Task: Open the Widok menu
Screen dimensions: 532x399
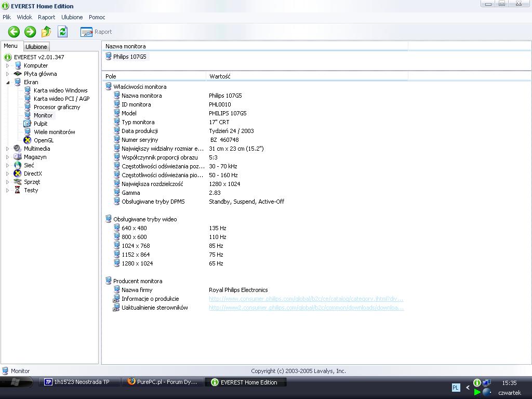Action: point(24,17)
